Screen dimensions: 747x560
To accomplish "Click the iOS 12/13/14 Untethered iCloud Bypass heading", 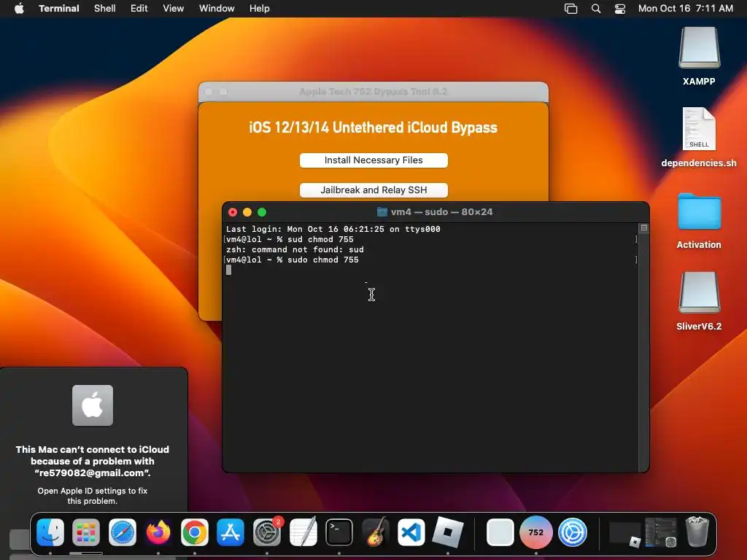I will [373, 128].
